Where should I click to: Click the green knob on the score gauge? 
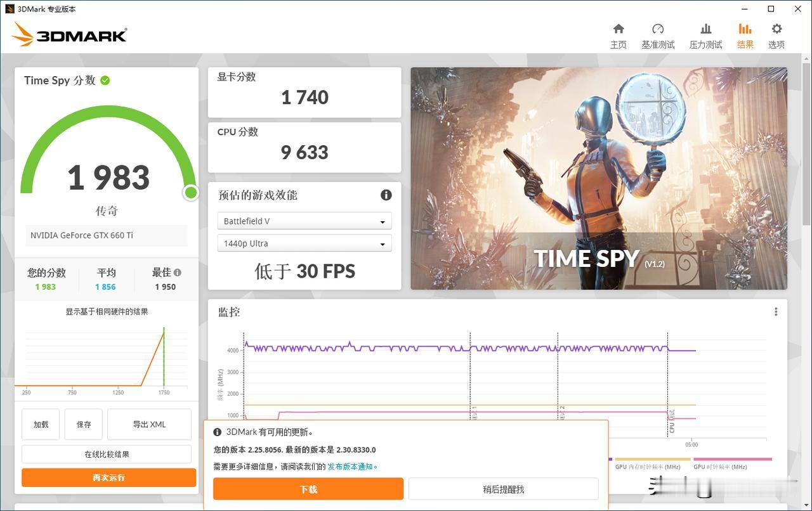coord(190,193)
